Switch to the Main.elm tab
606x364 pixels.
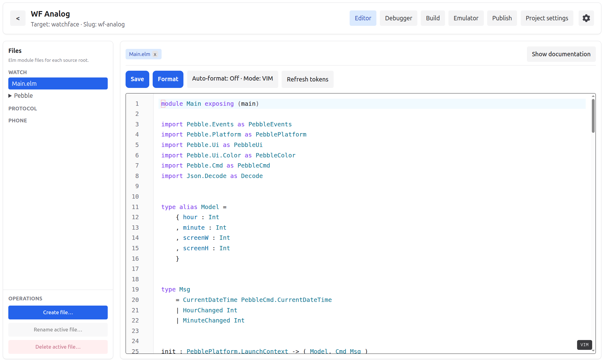tap(139, 54)
